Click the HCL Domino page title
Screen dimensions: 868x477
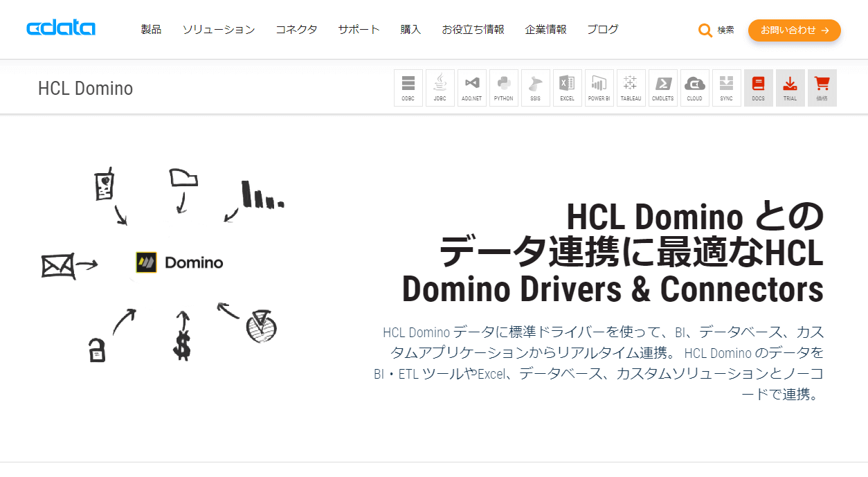click(x=86, y=89)
